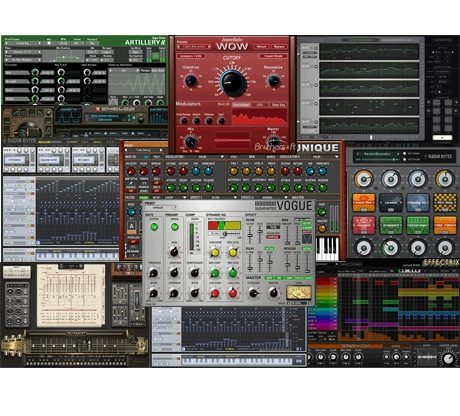Image resolution: width=460 pixels, height=416 pixels.
Task: Click the Vogue split frequency color display
Action: click(224, 225)
